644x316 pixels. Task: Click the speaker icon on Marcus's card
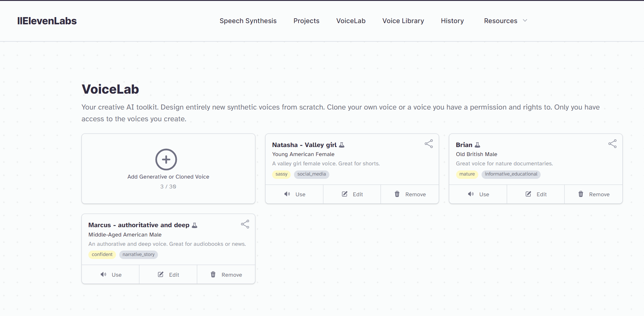pyautogui.click(x=103, y=275)
